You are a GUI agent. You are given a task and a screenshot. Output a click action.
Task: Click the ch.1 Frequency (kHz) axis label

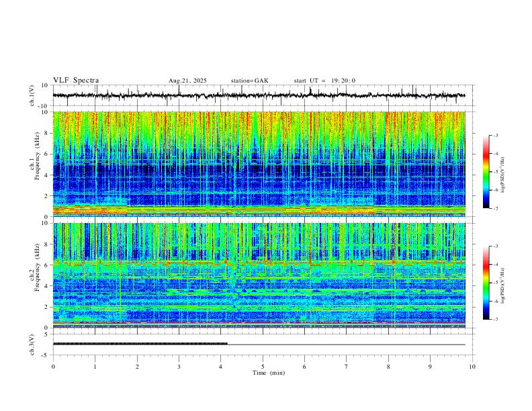(x=36, y=157)
